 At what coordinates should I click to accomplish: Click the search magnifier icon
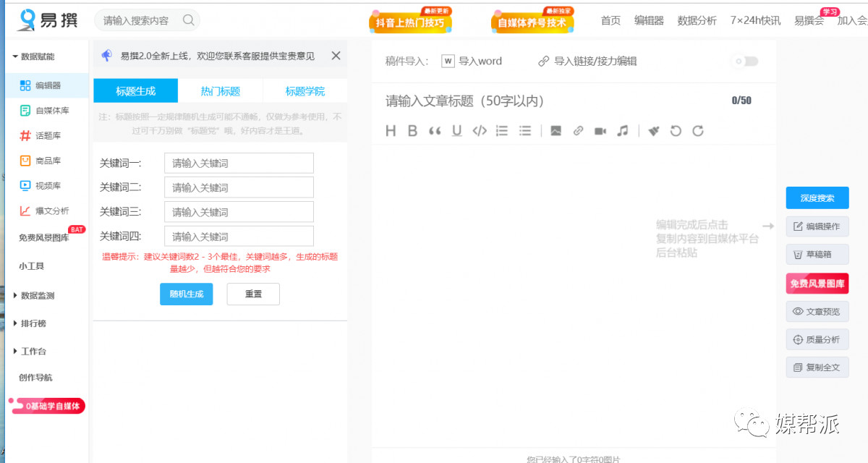[x=189, y=20]
